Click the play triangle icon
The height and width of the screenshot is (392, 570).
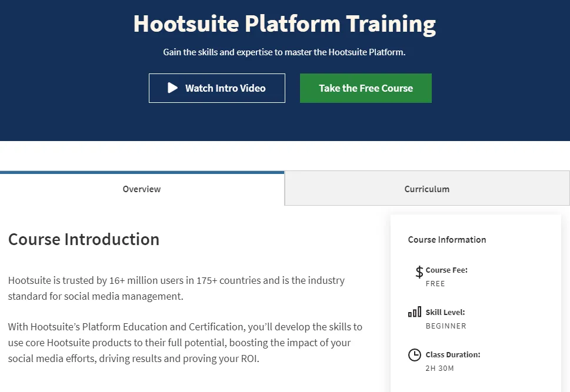(173, 88)
